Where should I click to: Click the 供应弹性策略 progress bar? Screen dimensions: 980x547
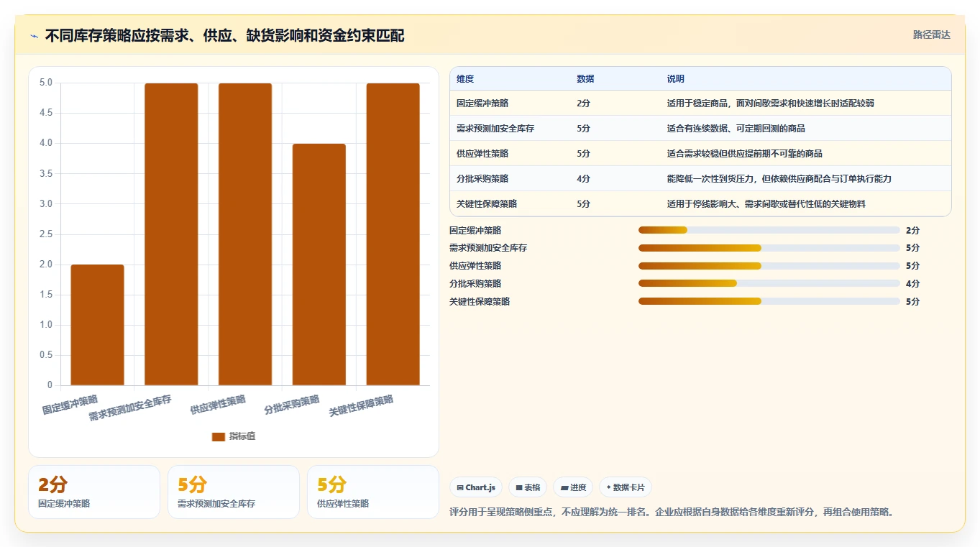click(769, 266)
